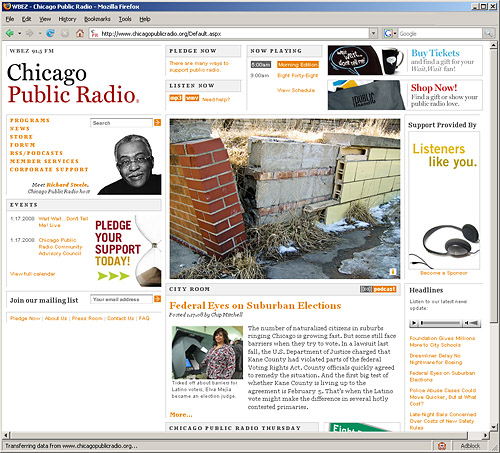Screen dimensions: 500x453
Task: Click Become a Sponsor link
Action: (x=444, y=273)
